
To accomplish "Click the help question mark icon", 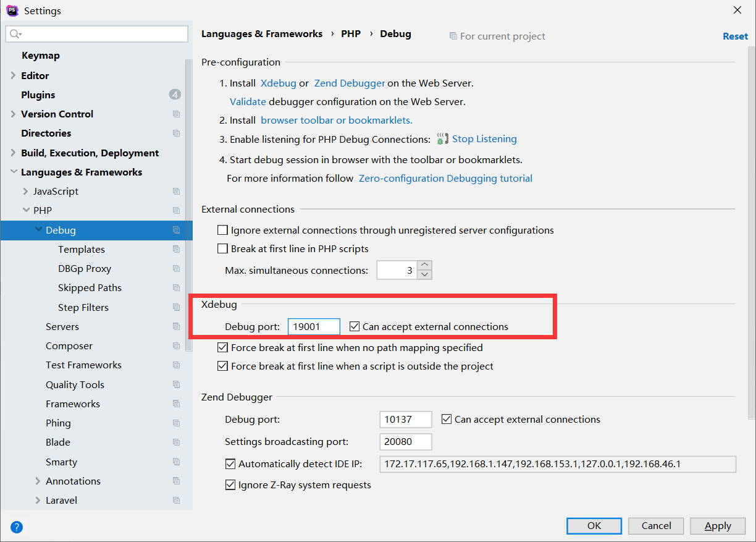I will [17, 527].
